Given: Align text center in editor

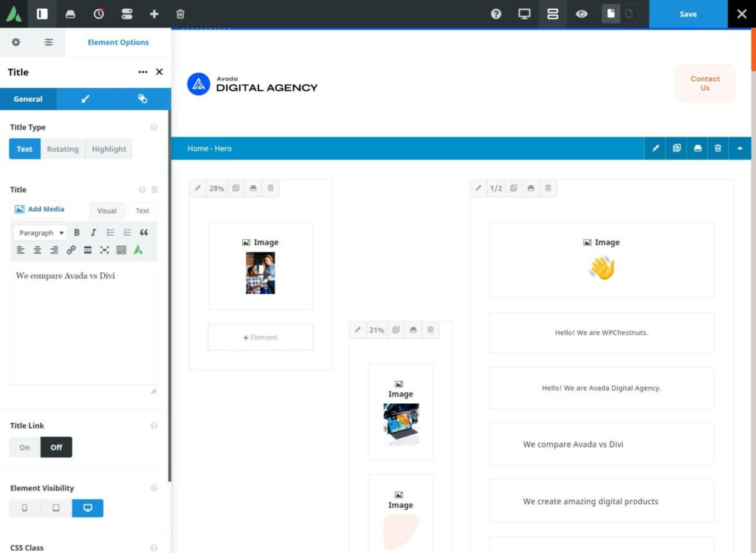Looking at the screenshot, I should [37, 250].
